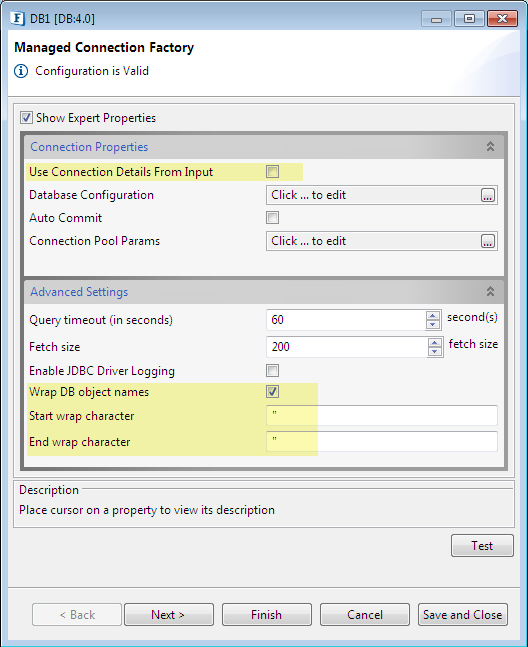Screen dimensions: 528x647
Task: Click the Configuration is Valid info icon
Action: pyautogui.click(x=21, y=71)
